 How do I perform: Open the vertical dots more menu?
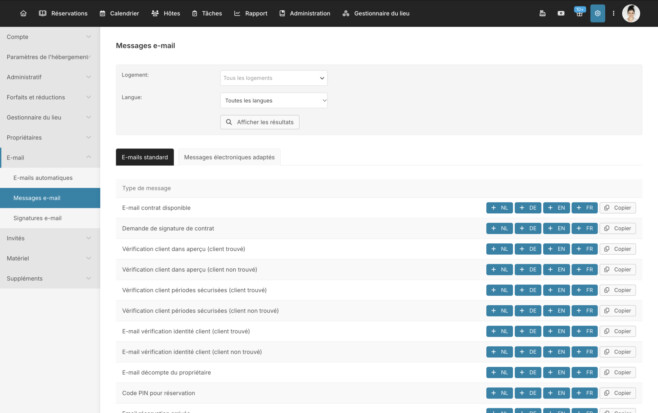coord(613,13)
